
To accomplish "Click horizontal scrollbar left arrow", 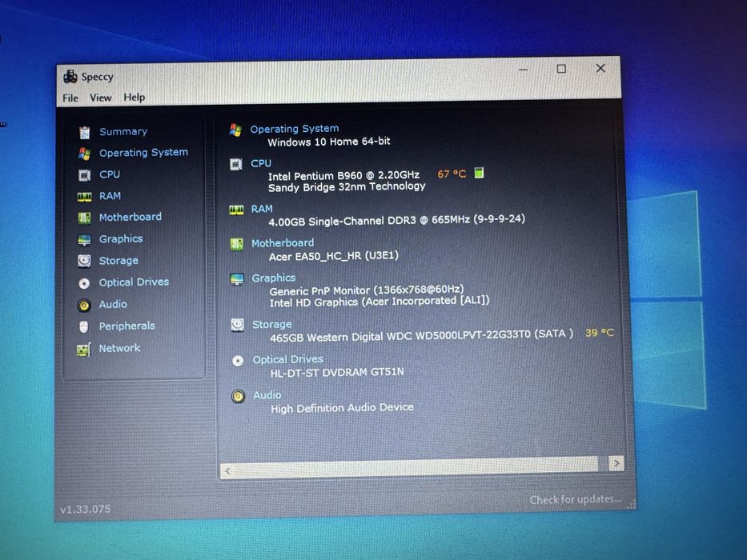I will (227, 471).
